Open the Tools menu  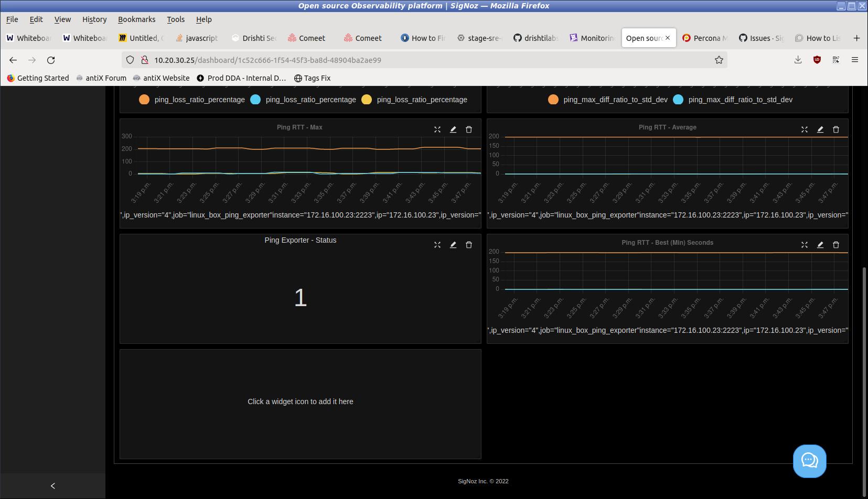[x=176, y=19]
